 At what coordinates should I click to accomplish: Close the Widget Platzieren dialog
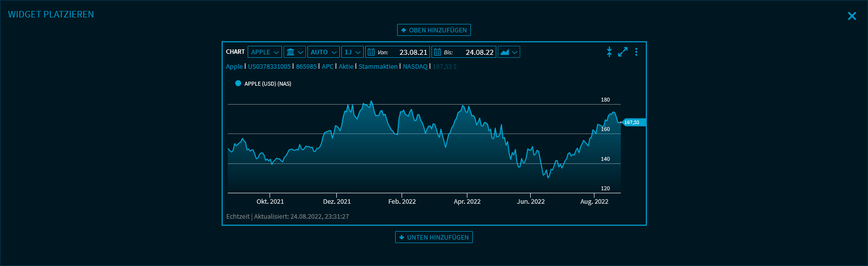coord(852,16)
